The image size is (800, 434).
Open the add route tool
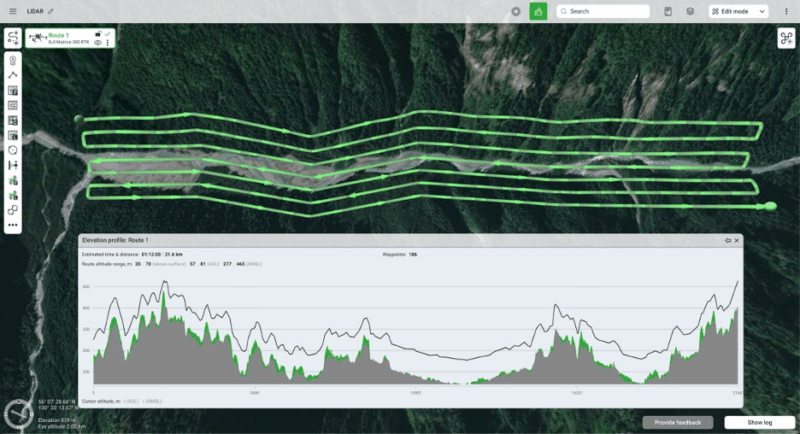coord(13,38)
